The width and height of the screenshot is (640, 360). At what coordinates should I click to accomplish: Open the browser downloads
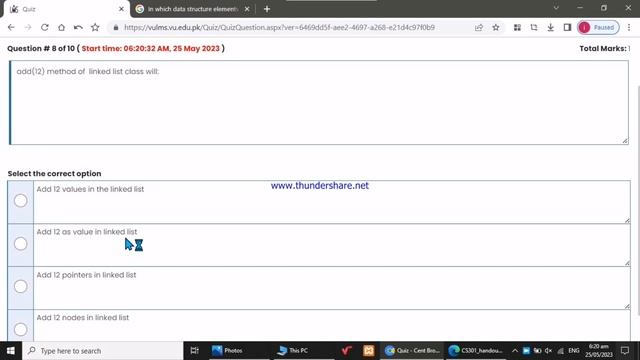pyautogui.click(x=551, y=27)
